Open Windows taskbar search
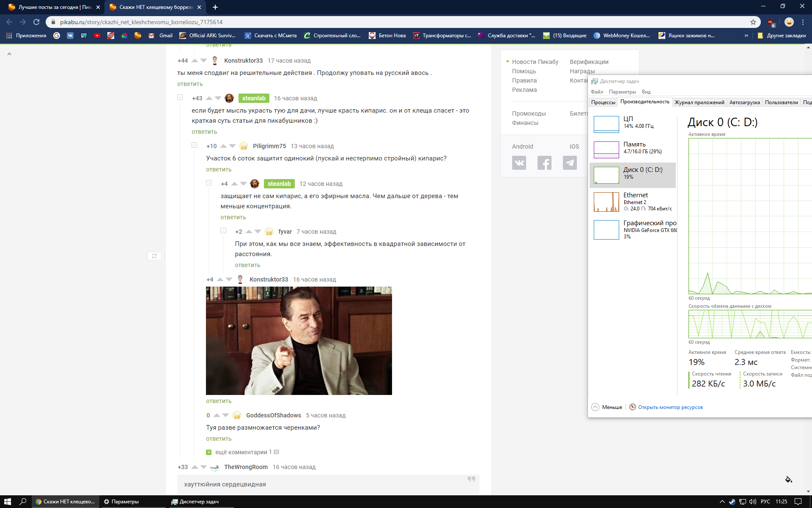This screenshot has height=508, width=812. click(23, 502)
